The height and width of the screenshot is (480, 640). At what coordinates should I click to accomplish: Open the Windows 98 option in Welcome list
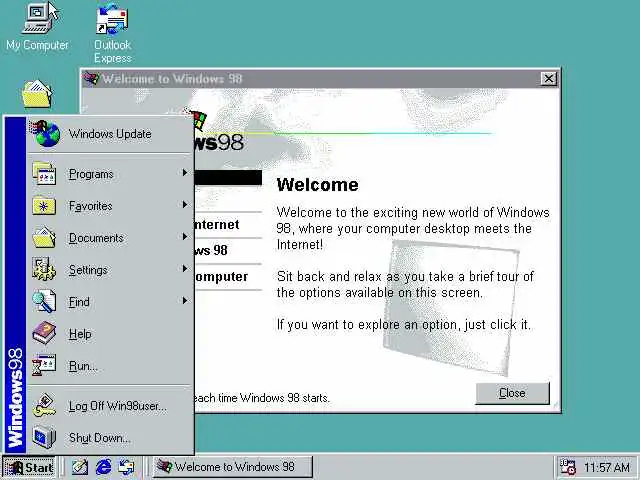click(x=228, y=250)
